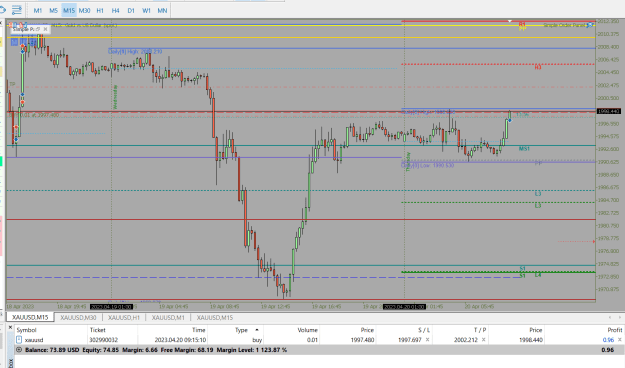
Task: Switch chart timeframe to MN
Action: click(x=162, y=10)
